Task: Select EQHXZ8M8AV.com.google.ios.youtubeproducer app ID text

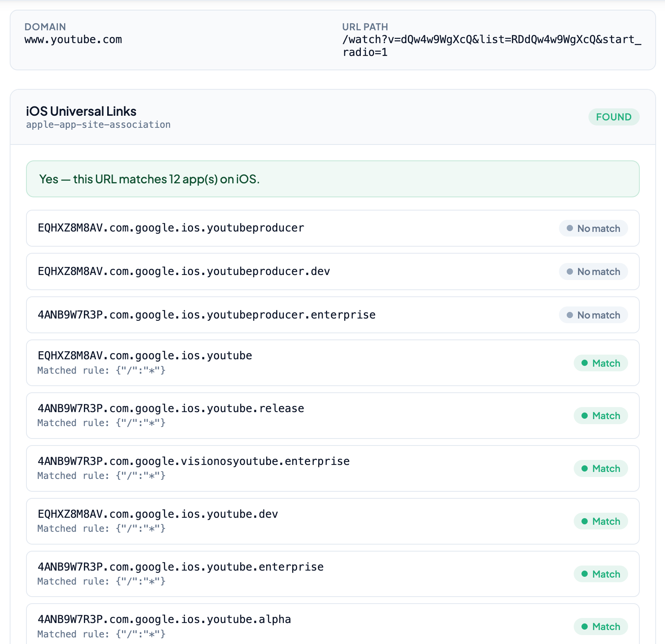Action: coord(171,228)
